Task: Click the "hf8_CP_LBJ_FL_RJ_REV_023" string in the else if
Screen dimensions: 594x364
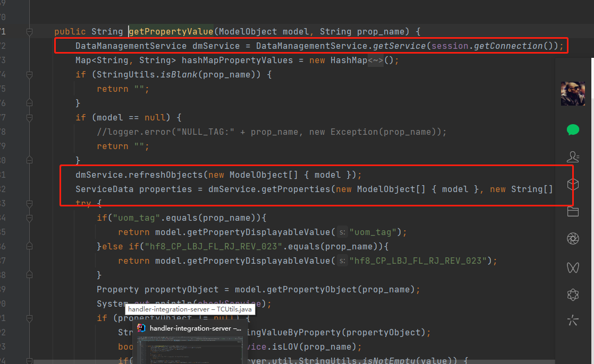Action: [214, 247]
